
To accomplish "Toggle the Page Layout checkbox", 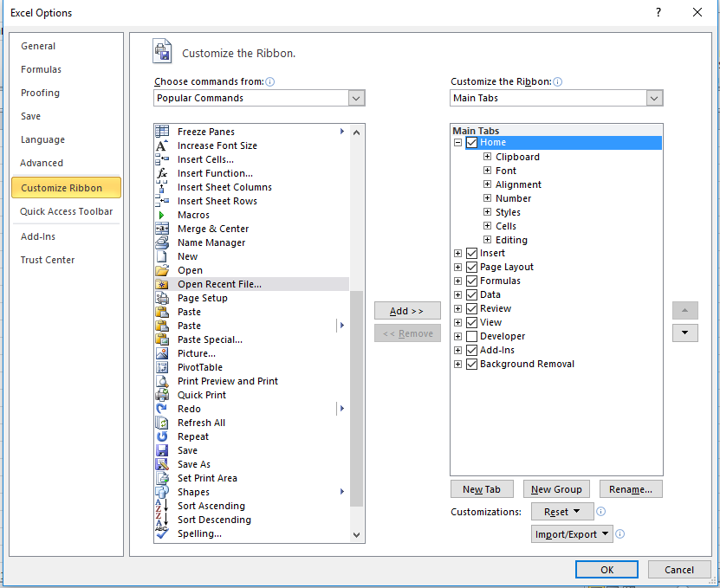I will tap(471, 267).
